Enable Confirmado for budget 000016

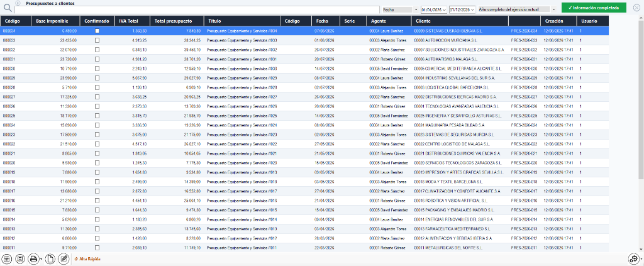97,201
